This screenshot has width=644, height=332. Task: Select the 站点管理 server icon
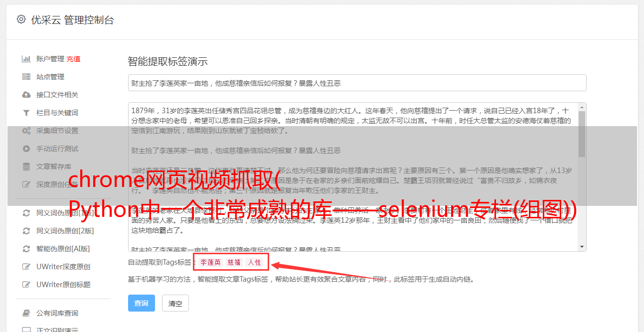pos(26,77)
